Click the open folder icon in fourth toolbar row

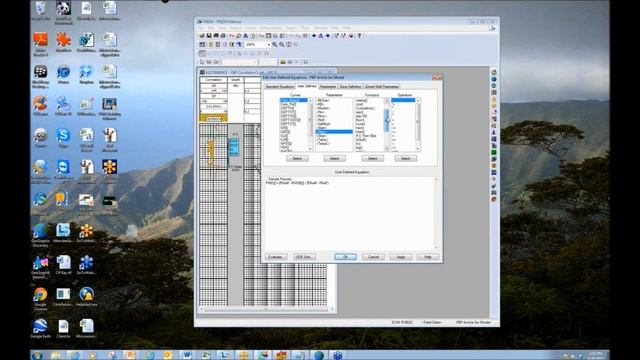click(x=282, y=62)
